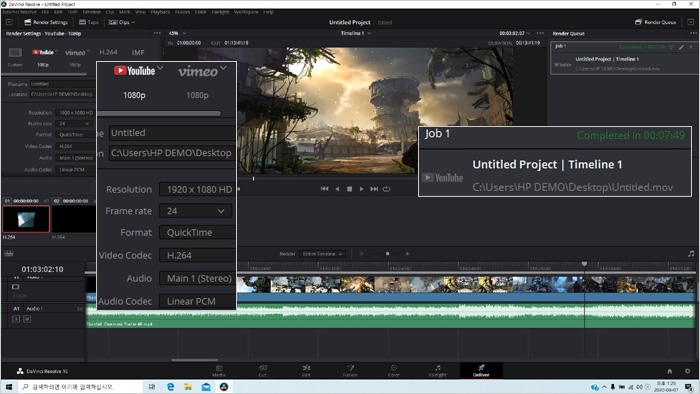Open viewer options three-dots menu

click(x=540, y=33)
